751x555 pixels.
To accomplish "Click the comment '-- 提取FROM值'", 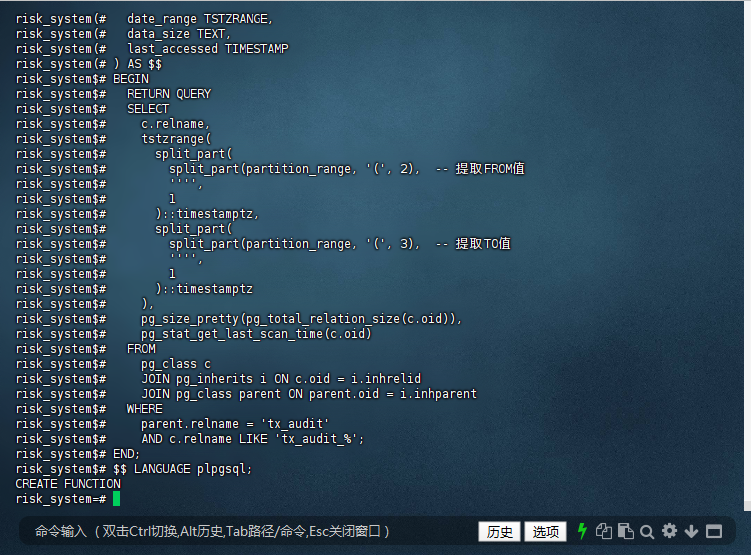I will click(x=480, y=169).
